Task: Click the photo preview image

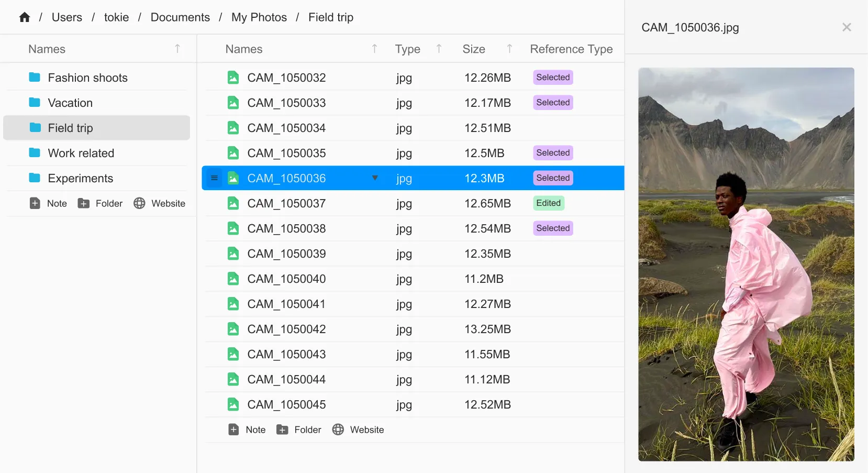Action: pyautogui.click(x=746, y=264)
